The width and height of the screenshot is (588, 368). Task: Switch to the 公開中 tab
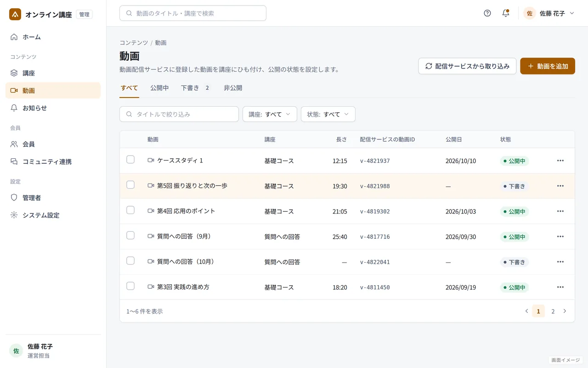[159, 88]
